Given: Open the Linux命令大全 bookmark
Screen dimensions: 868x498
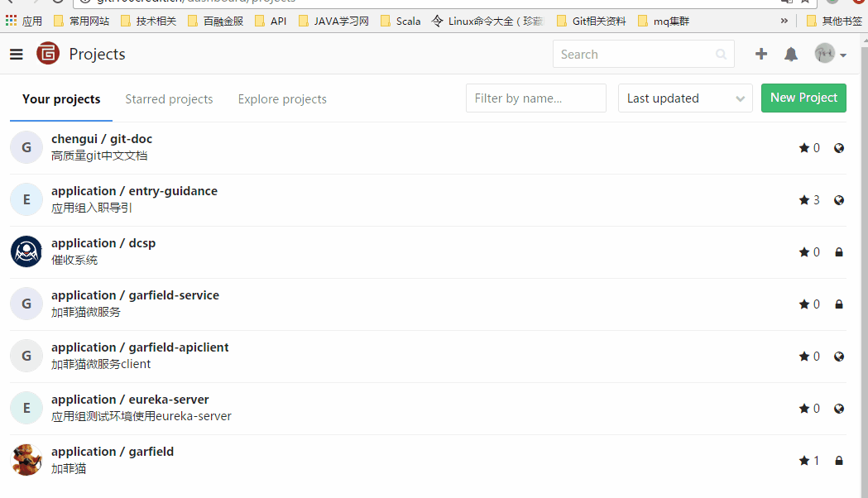Looking at the screenshot, I should (487, 21).
